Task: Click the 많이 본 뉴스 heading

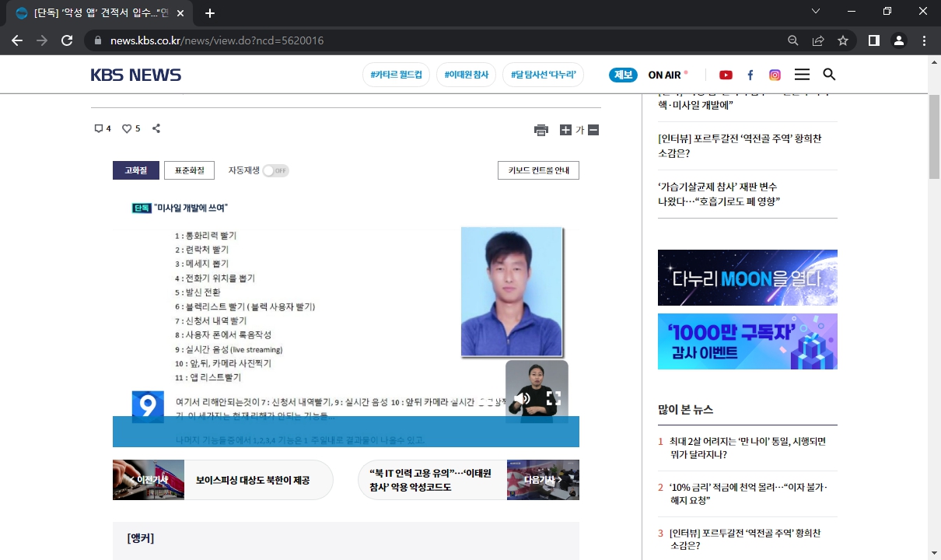Action: 685,409
